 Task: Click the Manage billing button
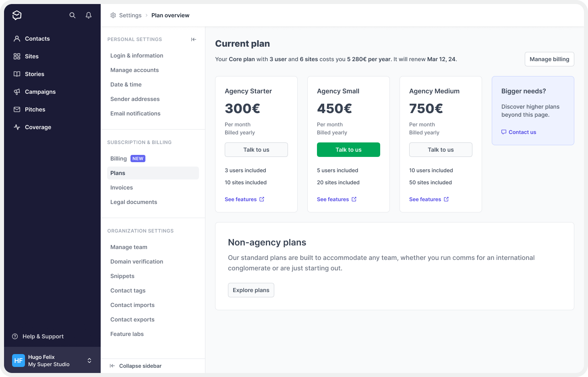pos(549,59)
